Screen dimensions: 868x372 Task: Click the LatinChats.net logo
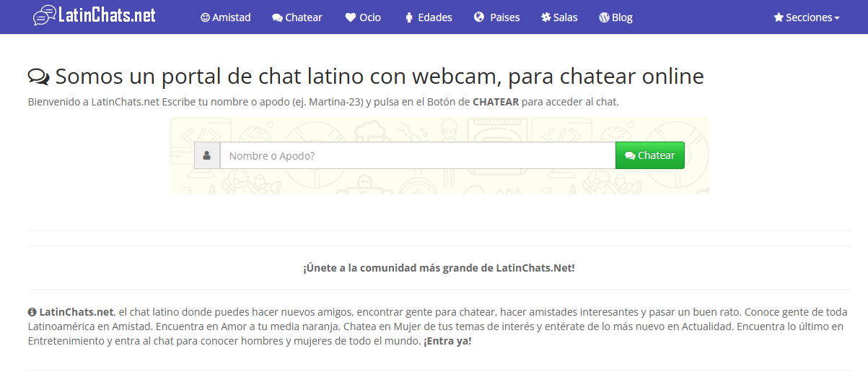95,15
